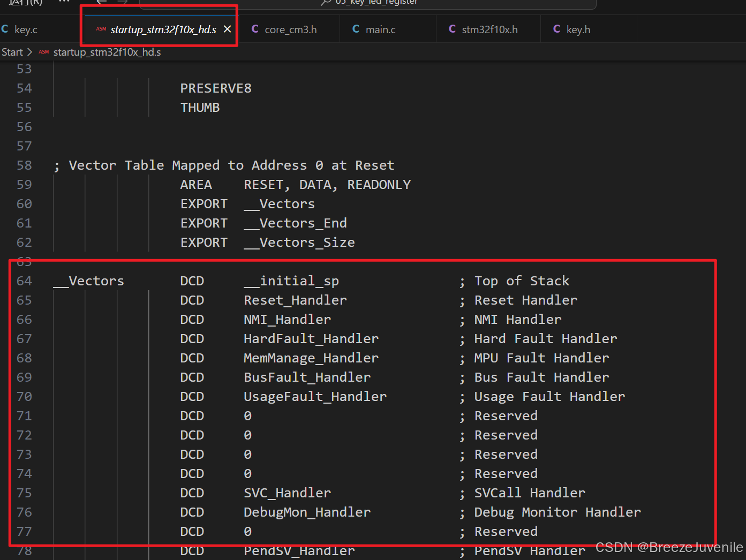Click '__Vectors_Size' on line 62
This screenshot has height=560, width=746.
[299, 243]
